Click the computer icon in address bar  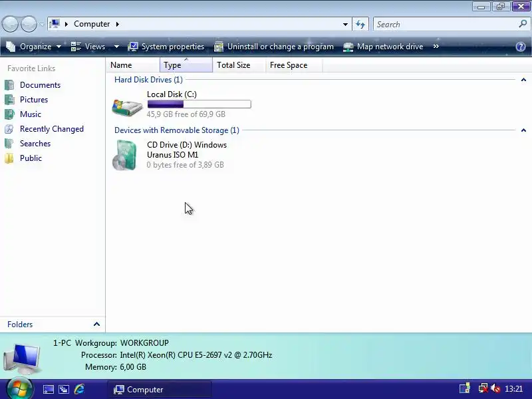pos(55,24)
